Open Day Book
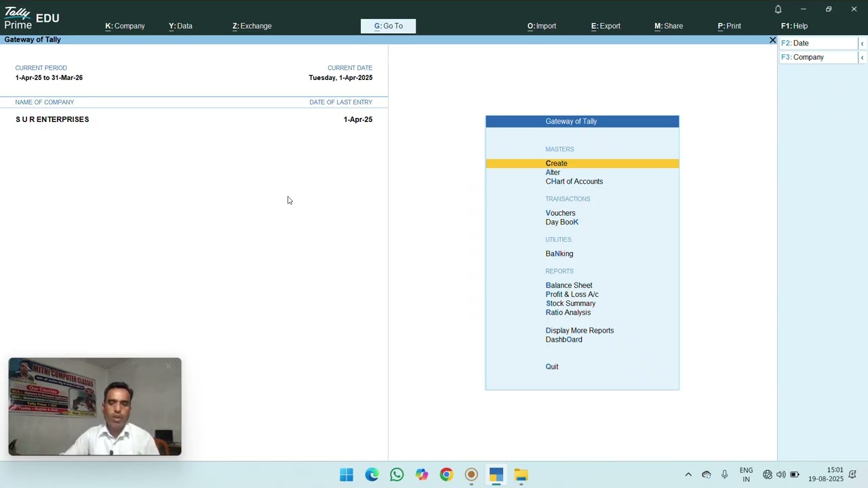 561,222
